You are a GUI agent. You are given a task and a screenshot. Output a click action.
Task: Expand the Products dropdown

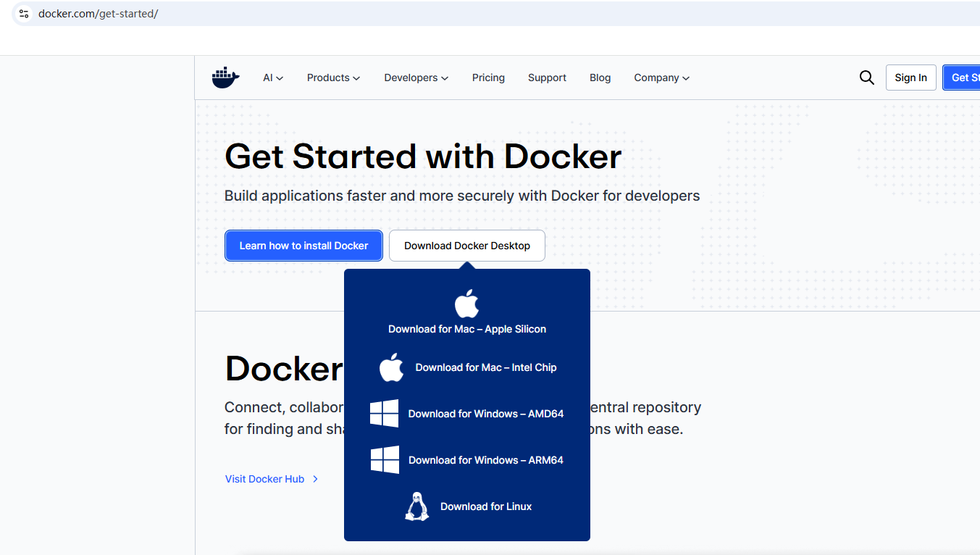(x=333, y=78)
